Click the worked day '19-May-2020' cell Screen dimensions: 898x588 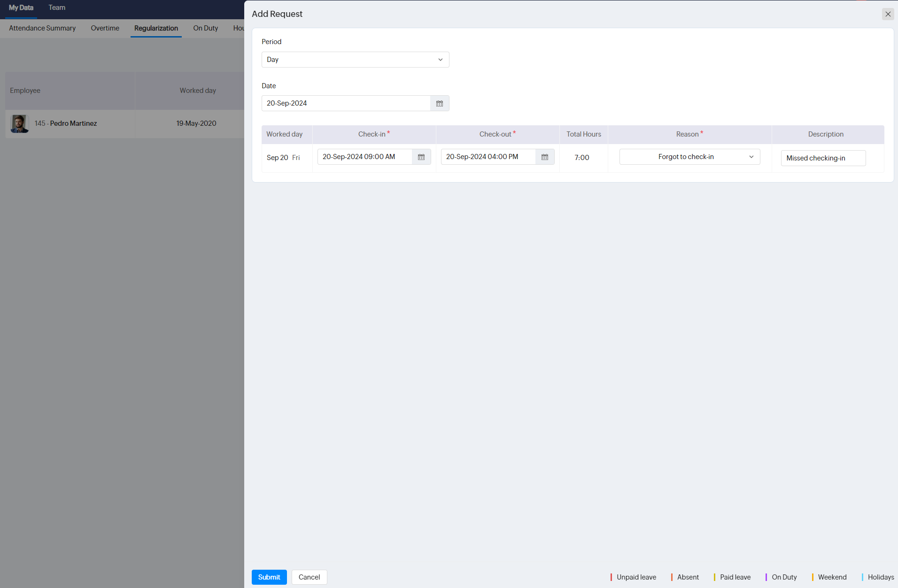click(x=196, y=123)
